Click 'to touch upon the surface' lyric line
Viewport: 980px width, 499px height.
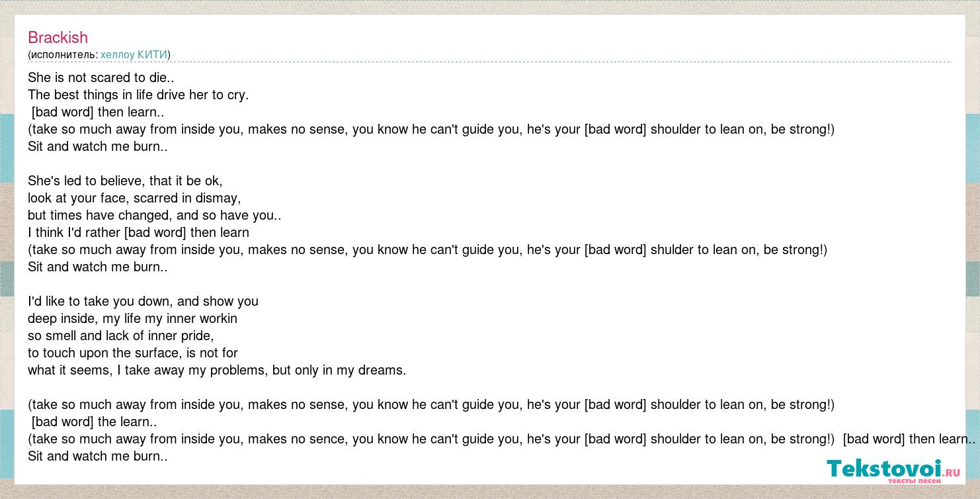point(133,353)
